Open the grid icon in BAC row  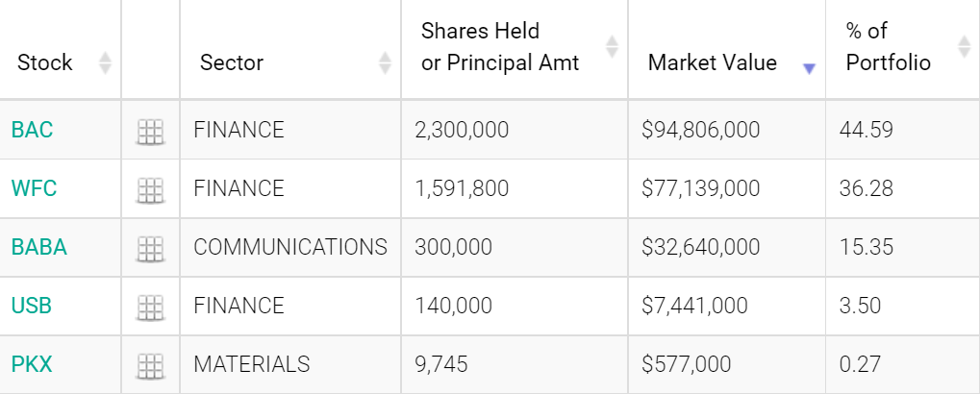click(150, 132)
